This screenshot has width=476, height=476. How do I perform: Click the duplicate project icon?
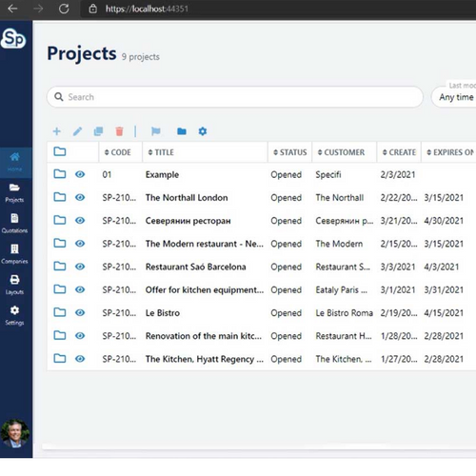[x=98, y=131]
